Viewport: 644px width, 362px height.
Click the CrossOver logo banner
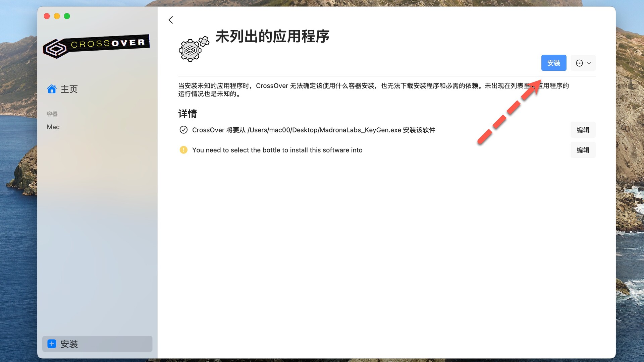96,46
